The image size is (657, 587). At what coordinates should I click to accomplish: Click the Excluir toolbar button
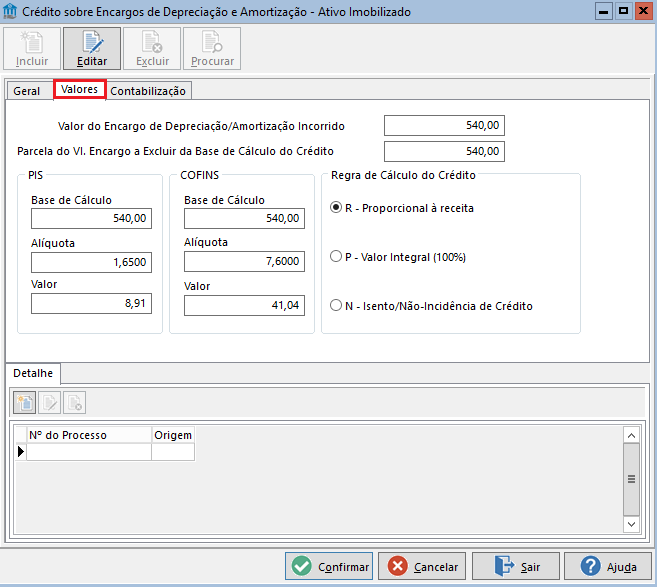tap(152, 49)
